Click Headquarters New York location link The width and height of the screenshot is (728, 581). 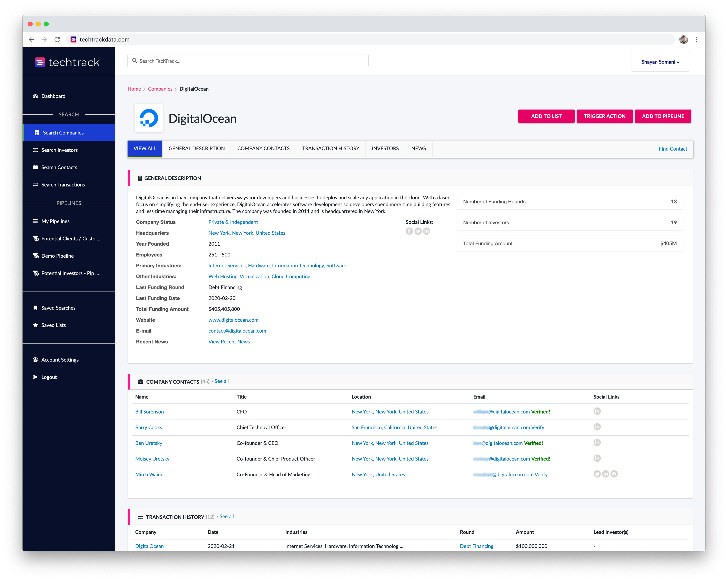click(246, 233)
